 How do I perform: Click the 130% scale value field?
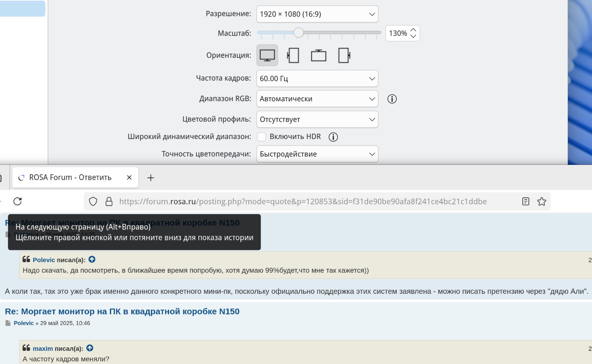(x=398, y=33)
